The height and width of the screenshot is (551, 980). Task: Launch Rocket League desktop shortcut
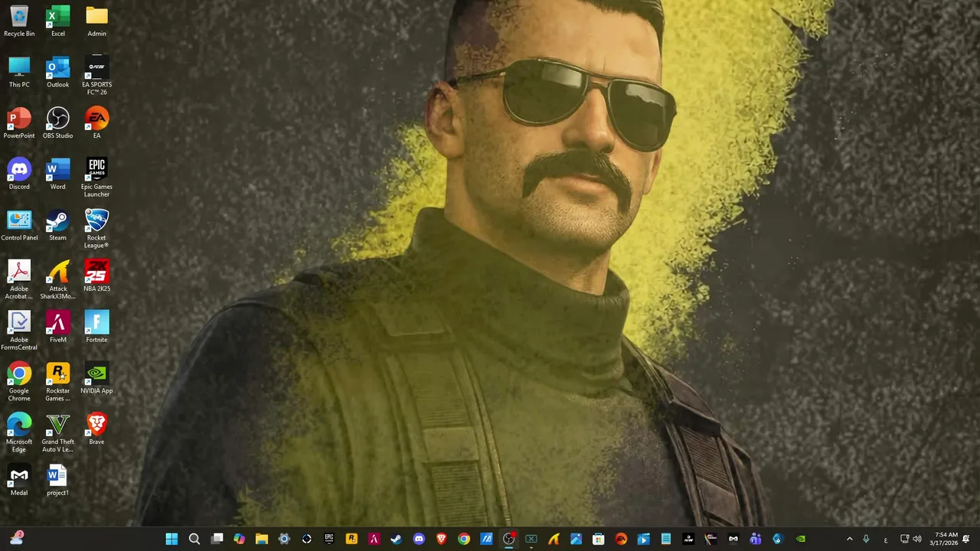point(96,228)
